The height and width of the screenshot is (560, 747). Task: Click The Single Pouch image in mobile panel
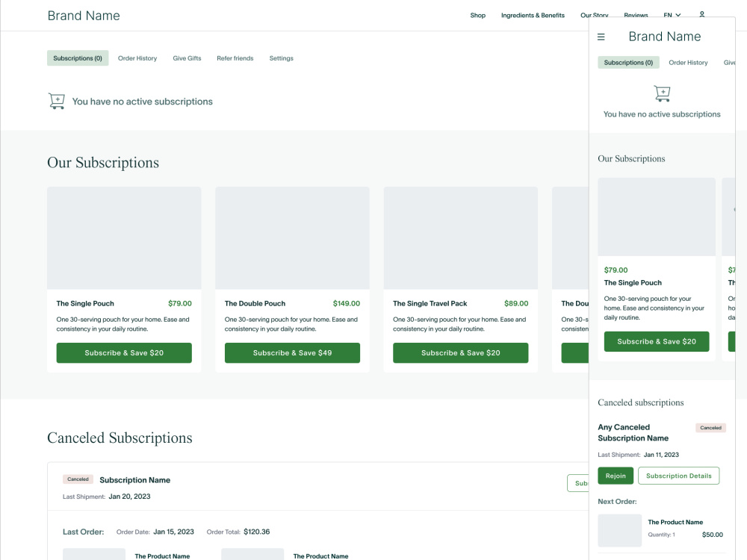pyautogui.click(x=657, y=217)
